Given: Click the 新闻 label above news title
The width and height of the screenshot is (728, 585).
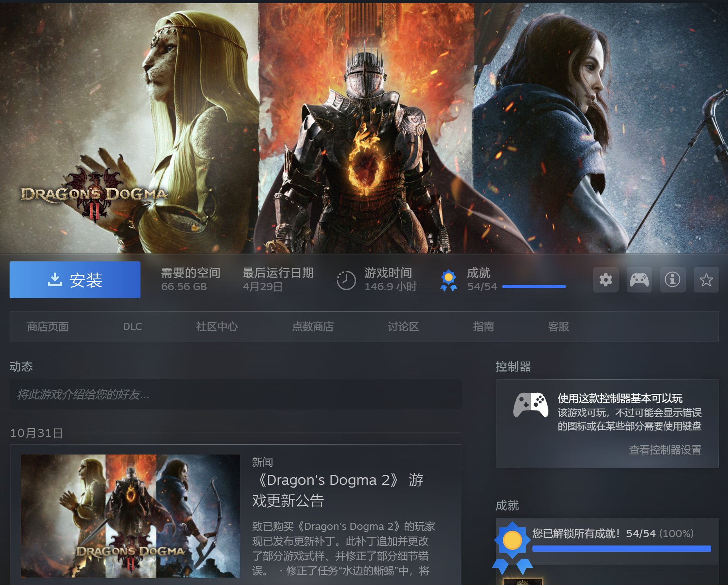Looking at the screenshot, I should pyautogui.click(x=262, y=462).
